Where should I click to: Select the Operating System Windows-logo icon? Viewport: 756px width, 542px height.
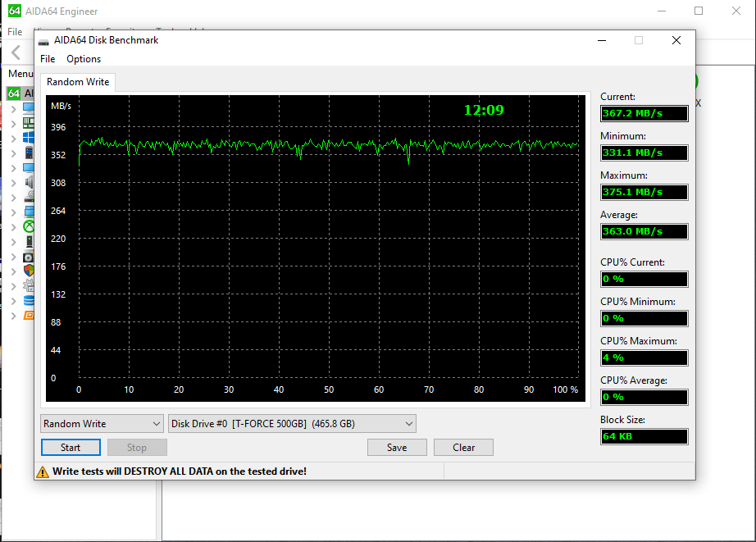click(29, 138)
